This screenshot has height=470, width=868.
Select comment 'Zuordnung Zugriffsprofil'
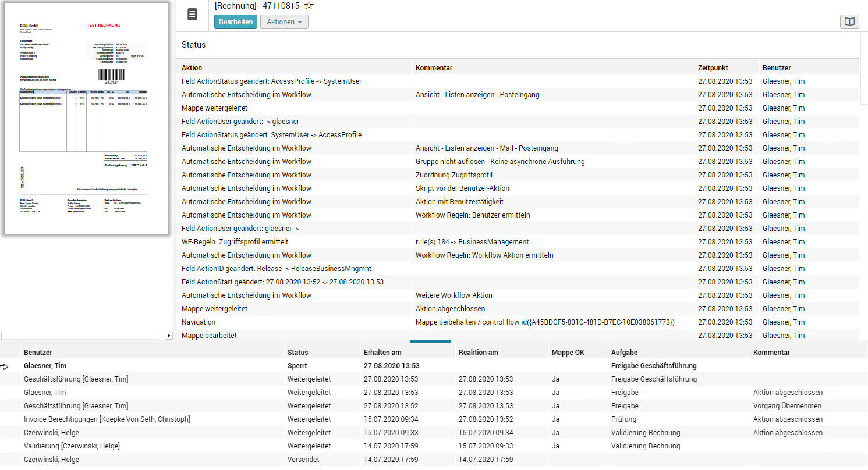point(454,175)
